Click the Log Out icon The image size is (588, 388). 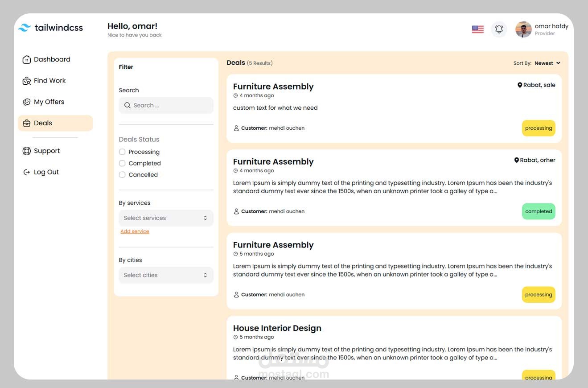coord(26,172)
